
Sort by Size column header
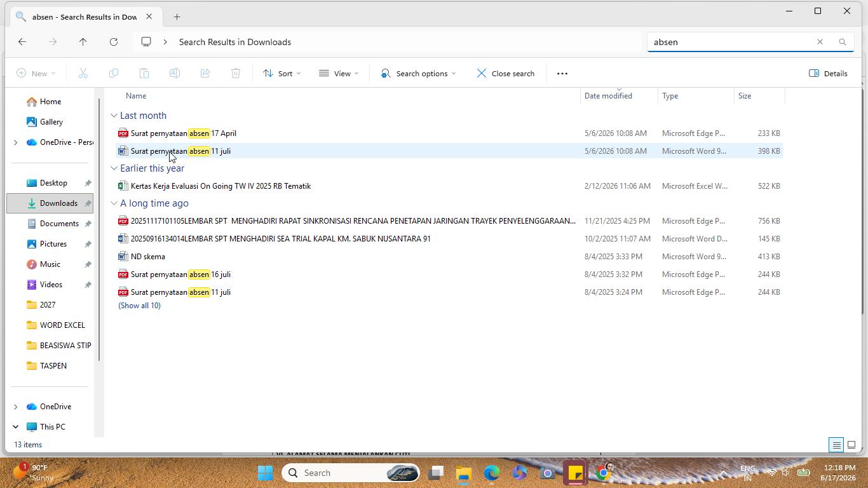[744, 96]
